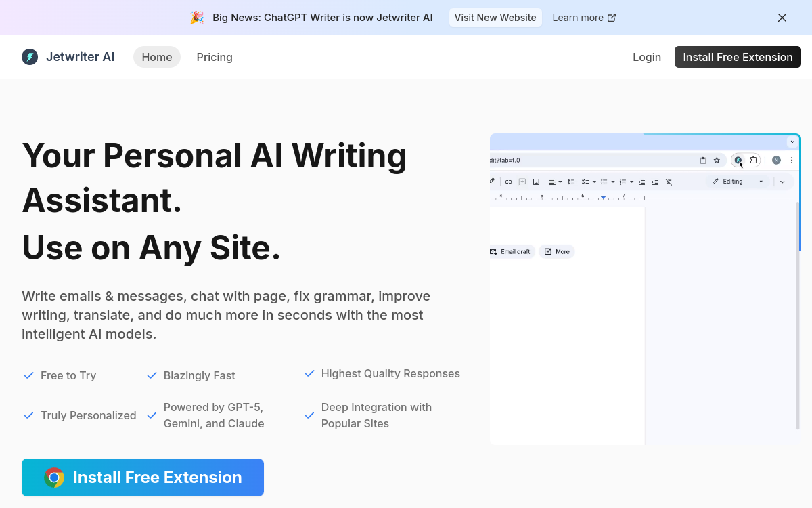Click the Clear formatting icon
Image resolution: width=812 pixels, height=508 pixels.
coord(669,182)
